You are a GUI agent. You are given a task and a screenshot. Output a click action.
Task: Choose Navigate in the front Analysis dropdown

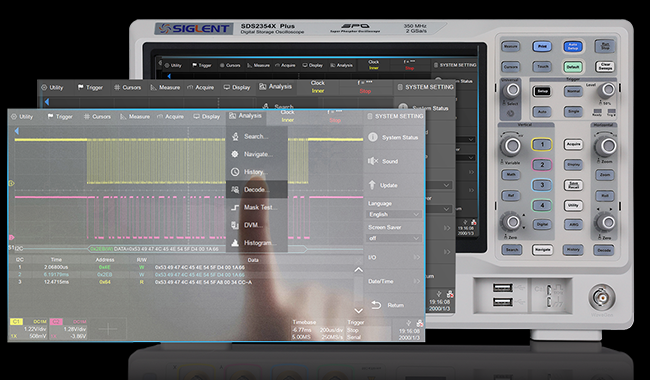(256, 154)
